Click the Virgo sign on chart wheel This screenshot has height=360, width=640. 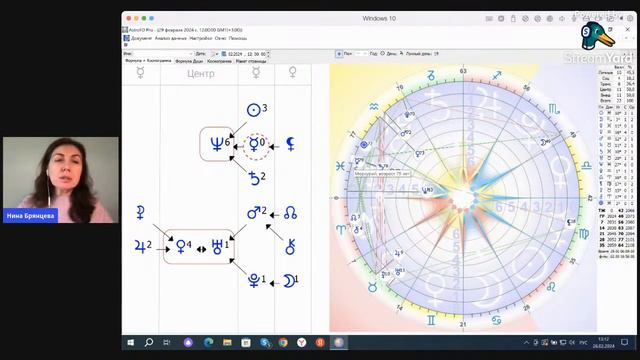click(584, 234)
